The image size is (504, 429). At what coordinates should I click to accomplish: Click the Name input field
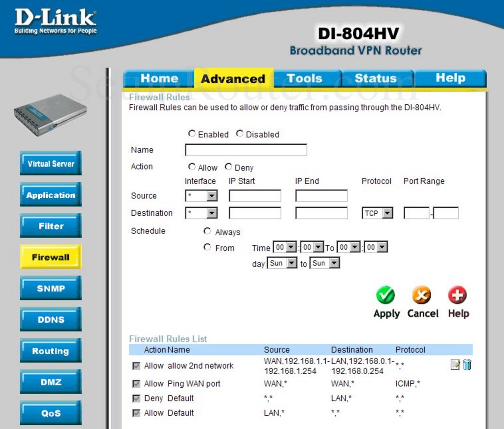(246, 150)
